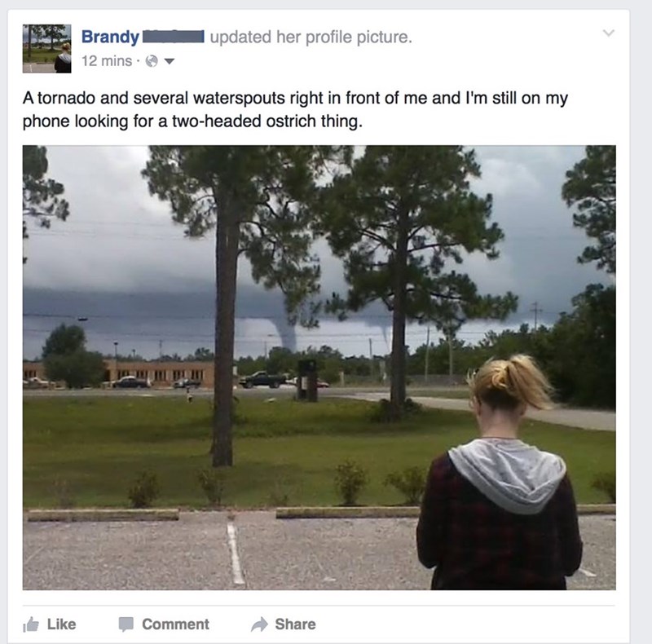Image resolution: width=652 pixels, height=644 pixels.
Task: Open the large tornado photo
Action: [x=319, y=368]
